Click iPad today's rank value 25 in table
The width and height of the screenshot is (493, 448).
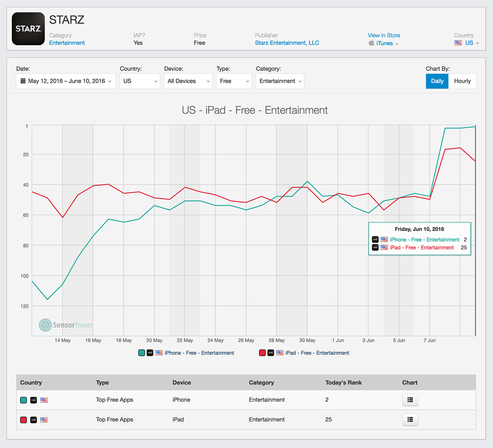328,419
